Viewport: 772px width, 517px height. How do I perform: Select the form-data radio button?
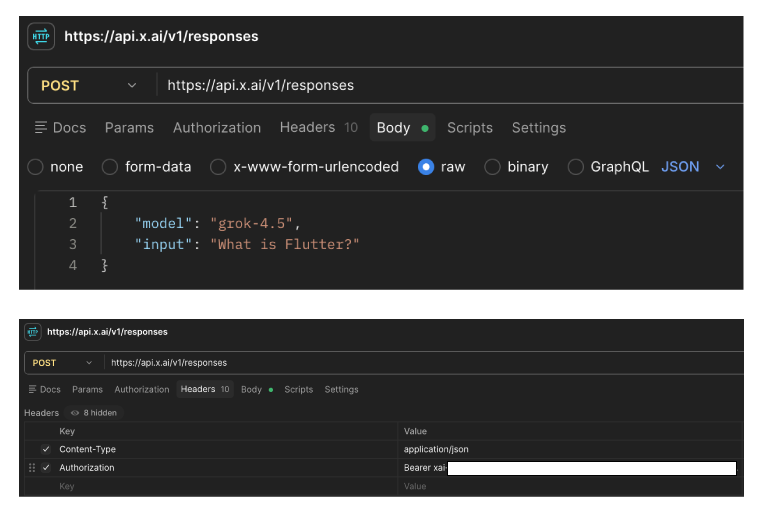[x=110, y=167]
